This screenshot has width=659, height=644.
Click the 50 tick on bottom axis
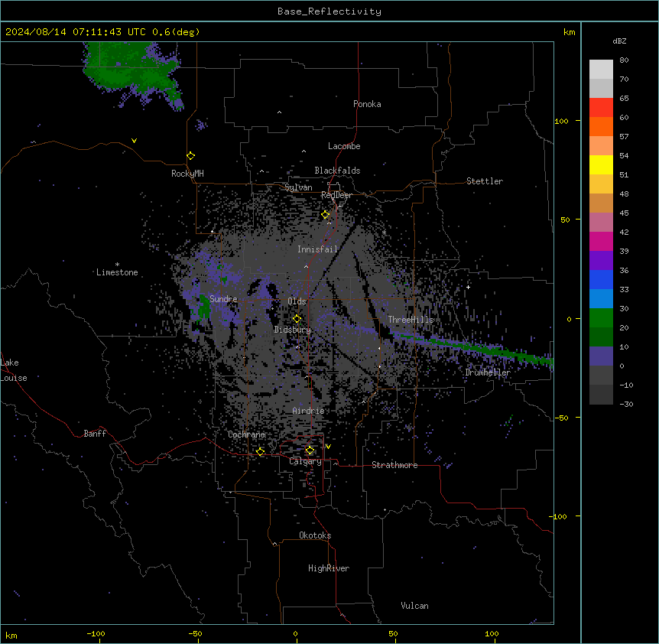(393, 634)
